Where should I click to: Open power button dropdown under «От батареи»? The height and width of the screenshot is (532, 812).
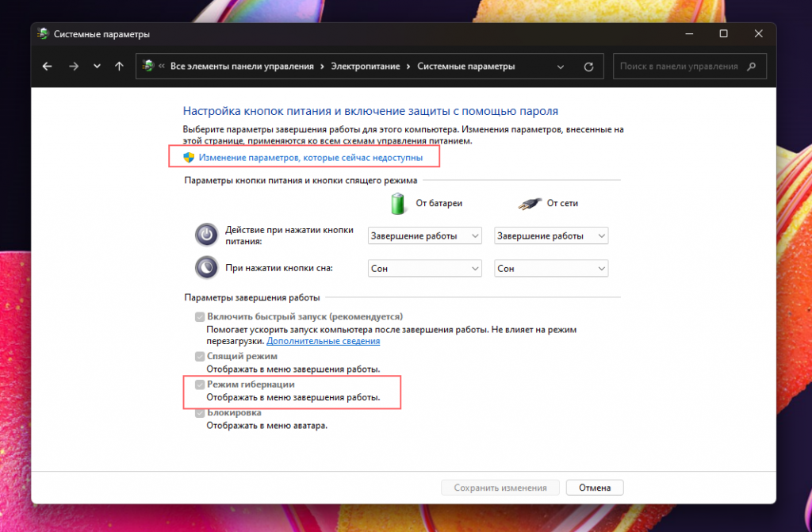[425, 235]
